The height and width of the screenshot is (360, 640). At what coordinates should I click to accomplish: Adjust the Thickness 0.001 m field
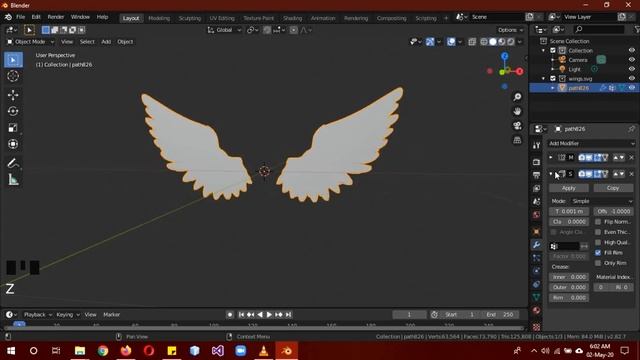click(569, 211)
